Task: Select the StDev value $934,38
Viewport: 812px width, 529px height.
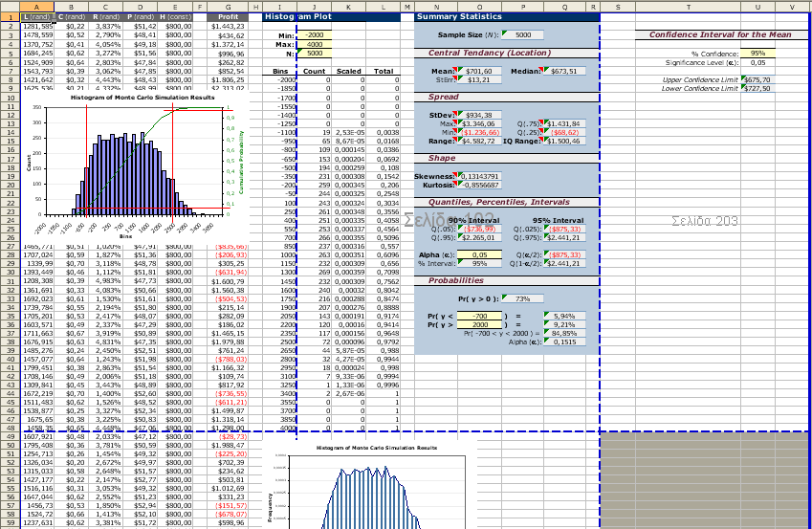Action: pos(479,115)
